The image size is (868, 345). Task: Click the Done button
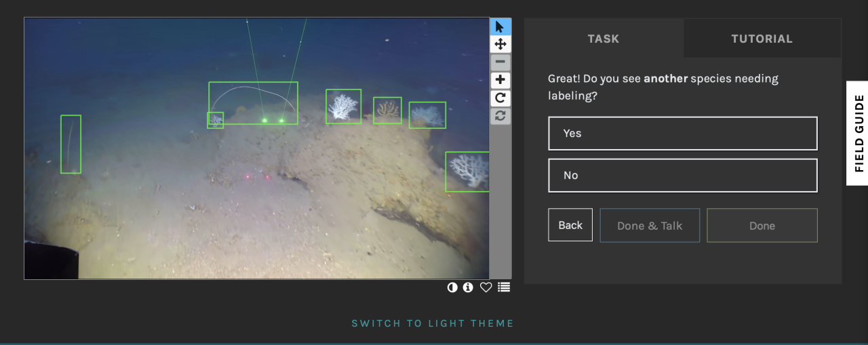click(x=762, y=226)
